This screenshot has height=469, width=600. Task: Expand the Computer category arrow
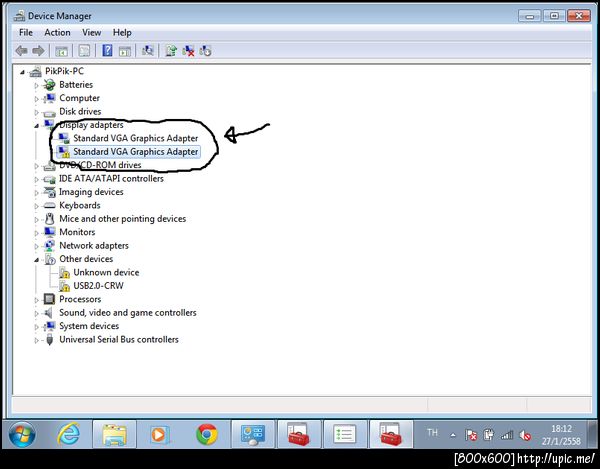point(36,99)
